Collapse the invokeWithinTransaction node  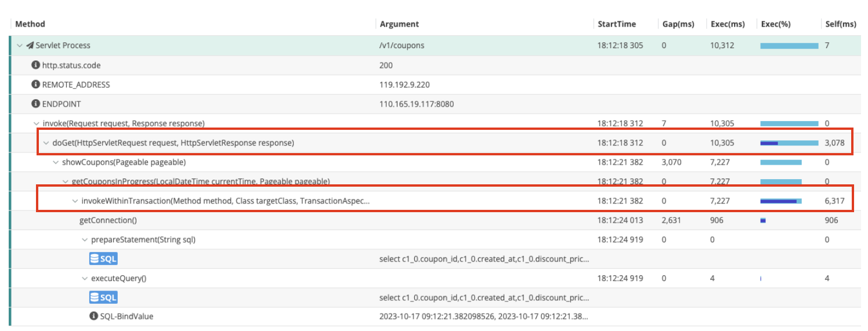click(75, 201)
